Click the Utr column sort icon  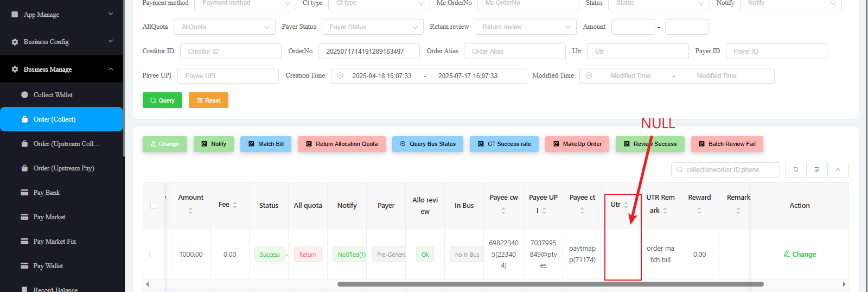[x=626, y=205]
